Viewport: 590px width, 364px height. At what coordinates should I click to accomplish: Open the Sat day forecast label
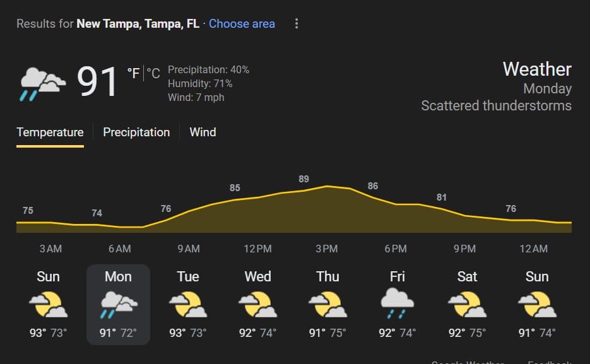click(467, 277)
